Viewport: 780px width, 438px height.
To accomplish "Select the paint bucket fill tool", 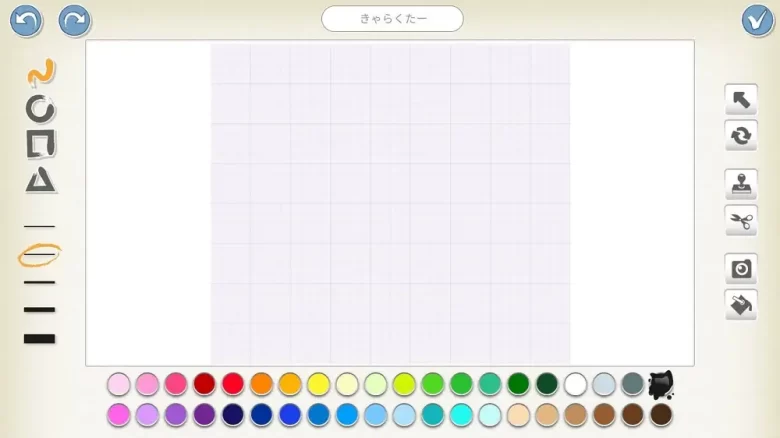I will [741, 305].
